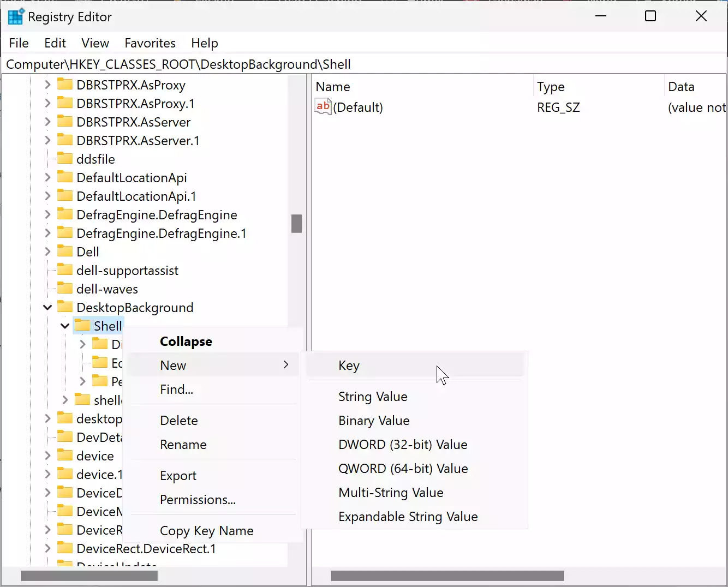Click the DesktopBackground folder icon
This screenshot has height=587, width=728.
(65, 307)
